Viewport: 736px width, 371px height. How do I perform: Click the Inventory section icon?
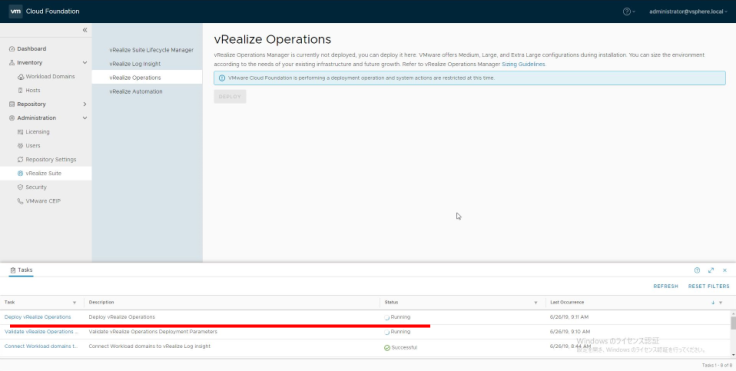12,62
